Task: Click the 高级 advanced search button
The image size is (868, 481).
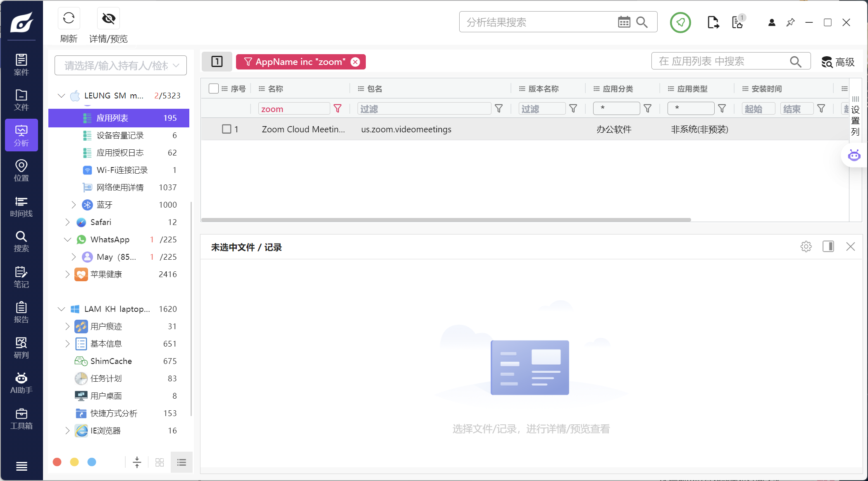Action: pyautogui.click(x=838, y=62)
